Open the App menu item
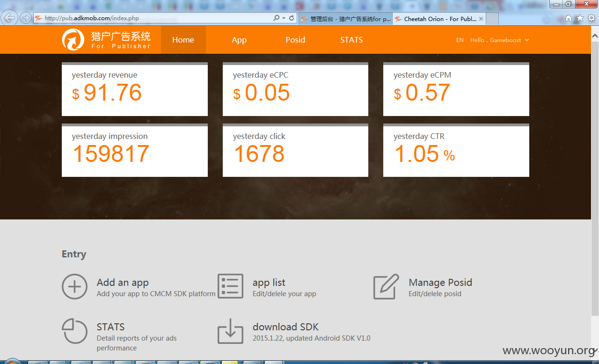This screenshot has width=599, height=364. 239,40
